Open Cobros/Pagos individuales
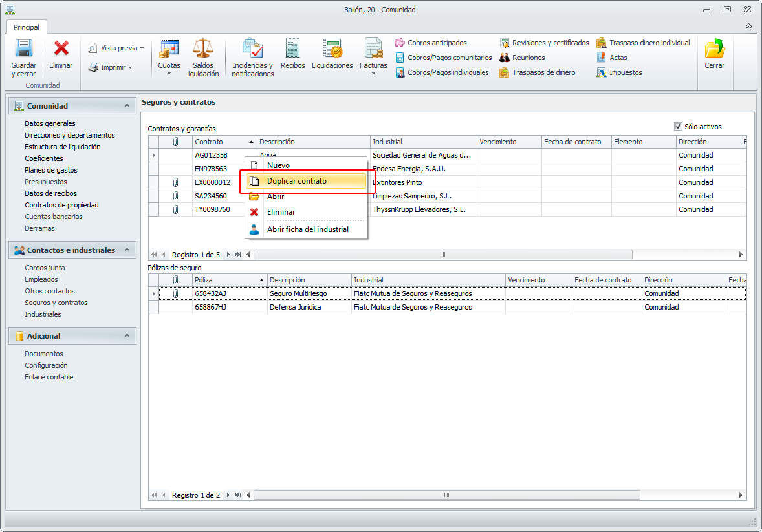 pos(442,72)
